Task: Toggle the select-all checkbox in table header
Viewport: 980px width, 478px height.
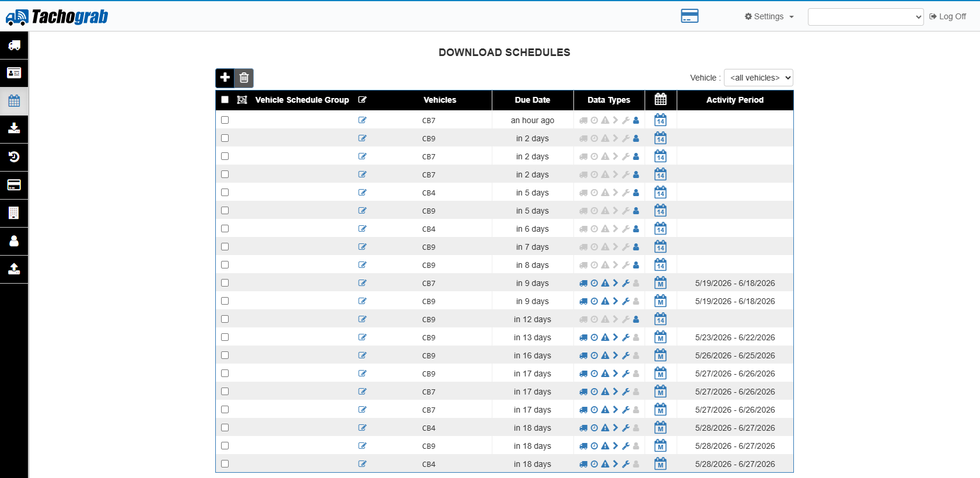Action: pos(225,100)
